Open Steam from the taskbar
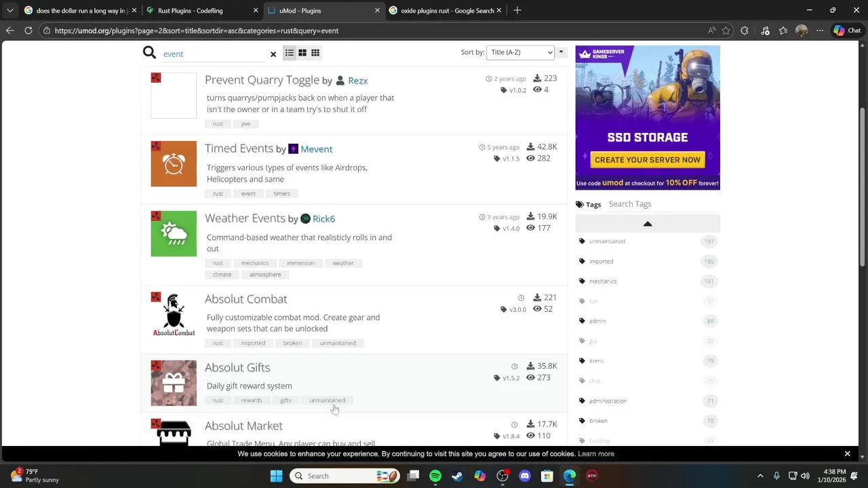The width and height of the screenshot is (868, 488). pos(458,476)
